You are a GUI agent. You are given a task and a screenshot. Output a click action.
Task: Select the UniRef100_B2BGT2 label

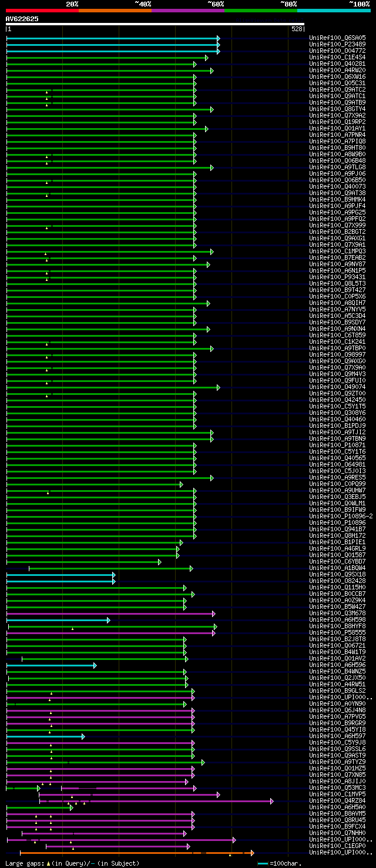337,232
